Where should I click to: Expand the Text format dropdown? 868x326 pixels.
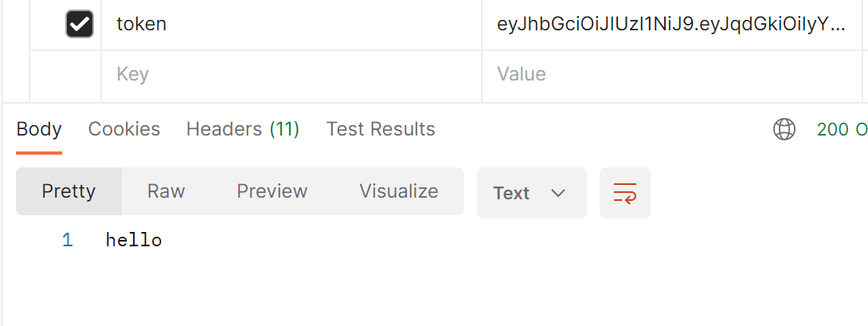tap(530, 193)
